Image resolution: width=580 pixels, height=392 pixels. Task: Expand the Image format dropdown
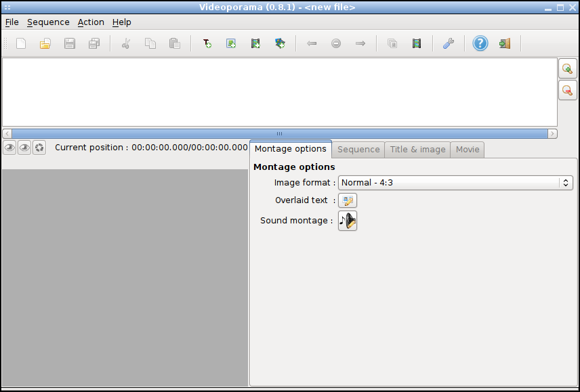[x=455, y=183]
